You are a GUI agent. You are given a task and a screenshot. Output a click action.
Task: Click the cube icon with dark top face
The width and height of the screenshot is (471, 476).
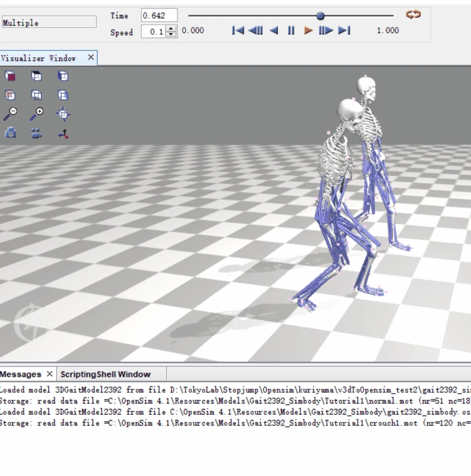pos(37,76)
